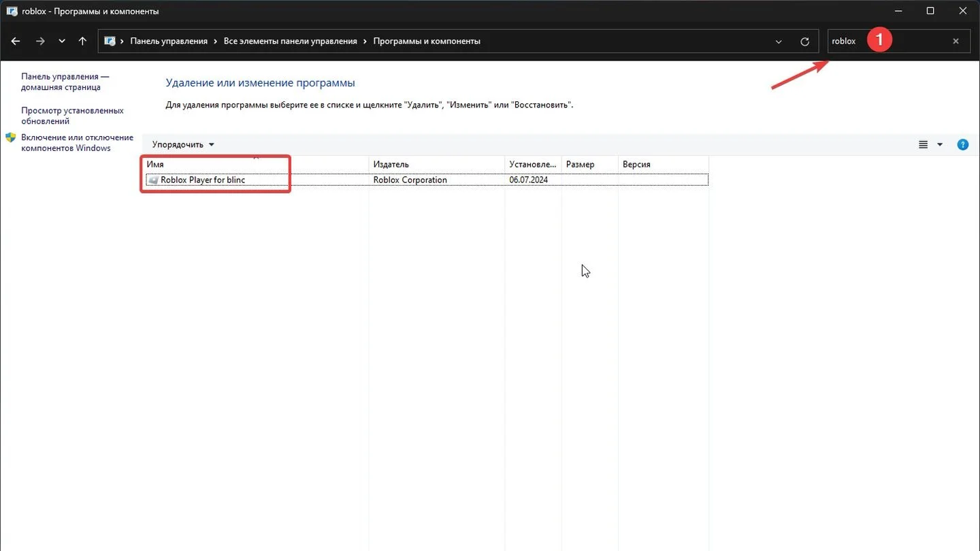Viewport: 980px width, 551px height.
Task: Sort by the 'Размер' column header
Action: (x=590, y=164)
